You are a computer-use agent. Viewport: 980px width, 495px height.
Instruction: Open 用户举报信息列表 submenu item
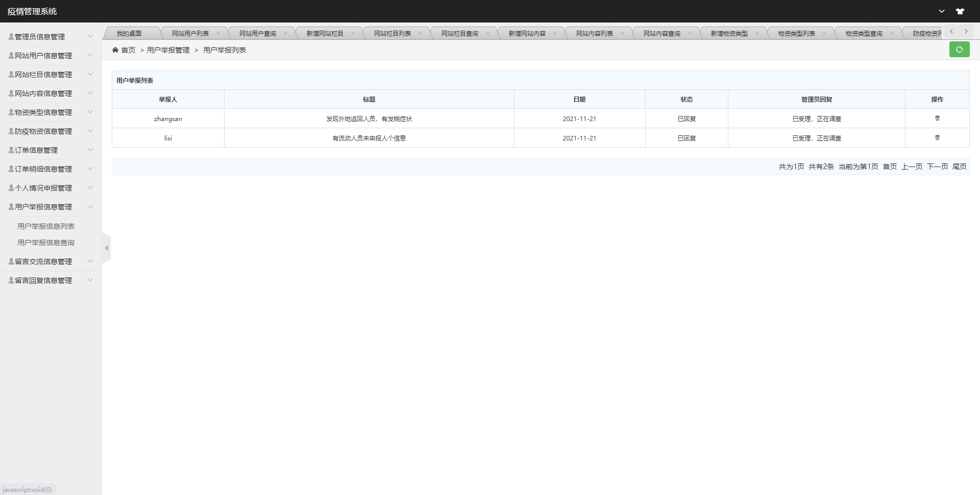click(46, 226)
